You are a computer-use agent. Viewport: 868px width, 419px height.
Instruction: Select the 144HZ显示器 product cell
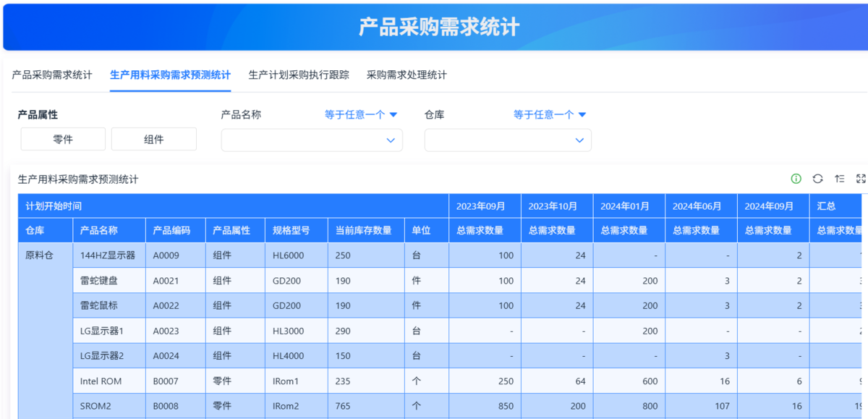click(x=108, y=255)
